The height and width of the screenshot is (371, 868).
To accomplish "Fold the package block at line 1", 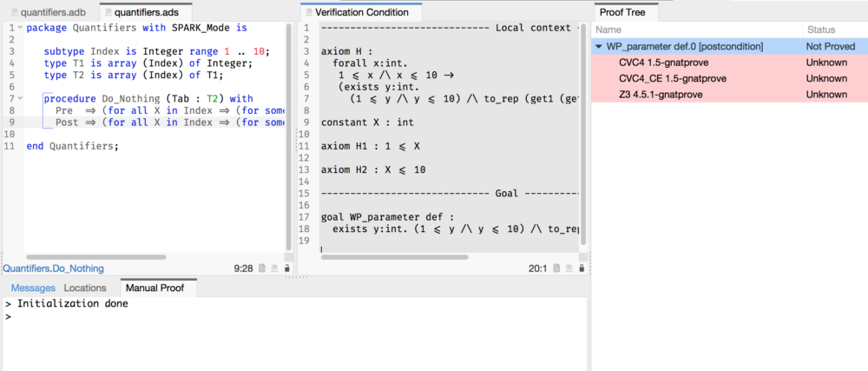I will (x=20, y=28).
